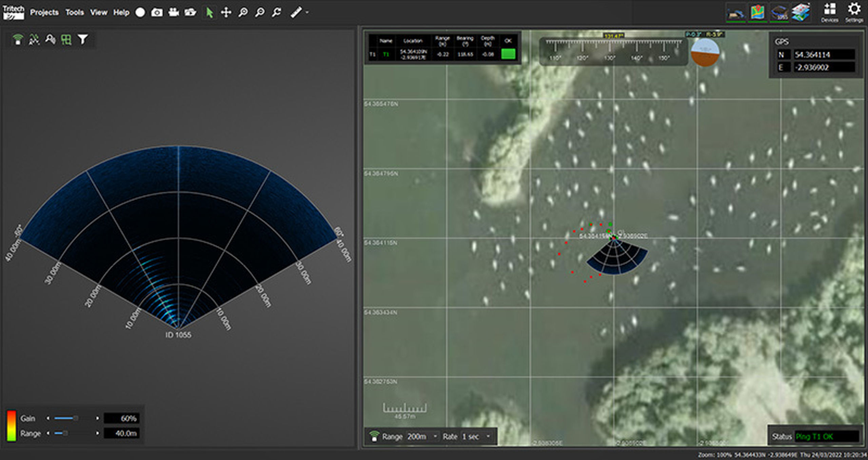Click the green grid layout icon
This screenshot has width=868, height=460.
pos(66,39)
